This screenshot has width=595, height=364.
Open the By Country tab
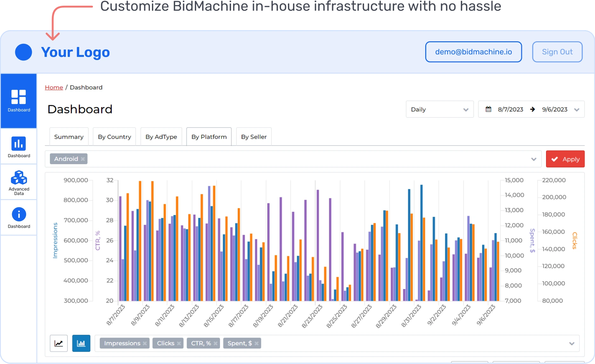point(114,136)
